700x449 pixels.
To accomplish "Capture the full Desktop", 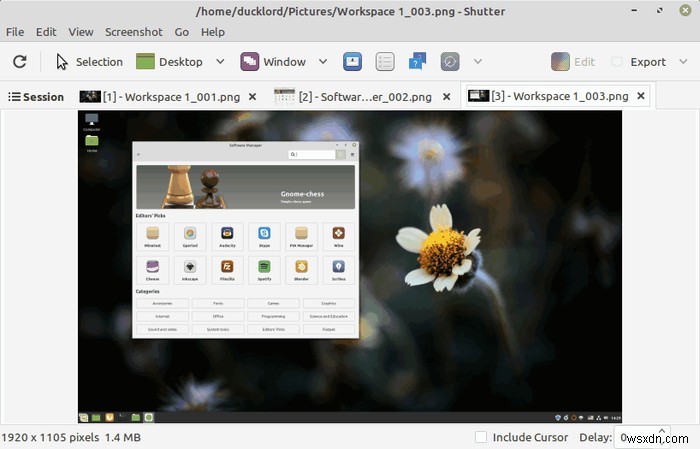I will tap(169, 62).
